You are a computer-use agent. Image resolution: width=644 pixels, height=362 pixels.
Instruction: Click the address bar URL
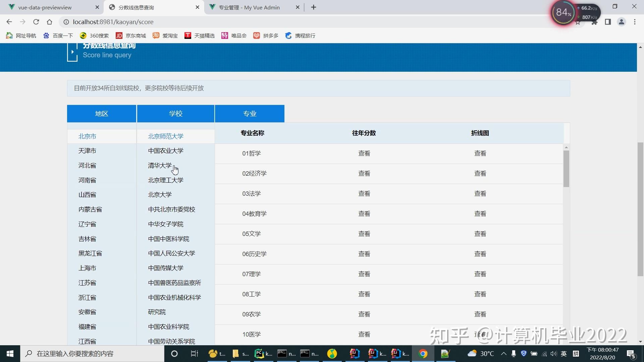pyautogui.click(x=113, y=22)
